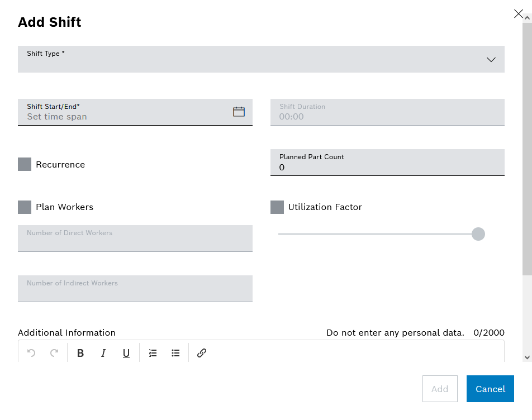Enable the Recurrence checkbox

click(x=25, y=164)
